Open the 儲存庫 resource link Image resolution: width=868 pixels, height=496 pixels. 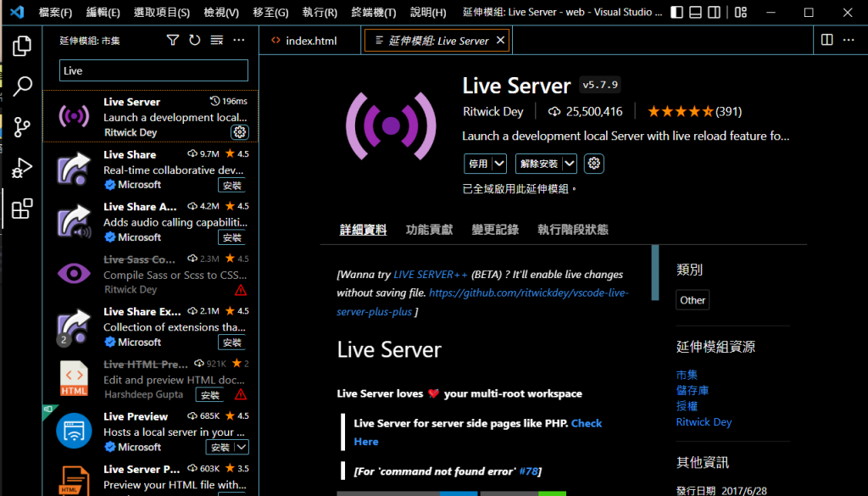pyautogui.click(x=692, y=390)
